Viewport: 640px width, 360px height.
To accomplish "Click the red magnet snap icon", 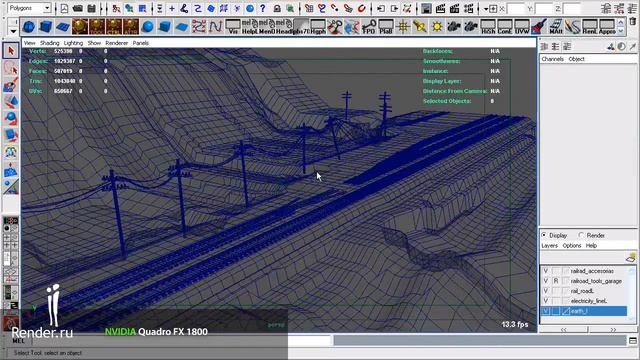I will 362,8.
